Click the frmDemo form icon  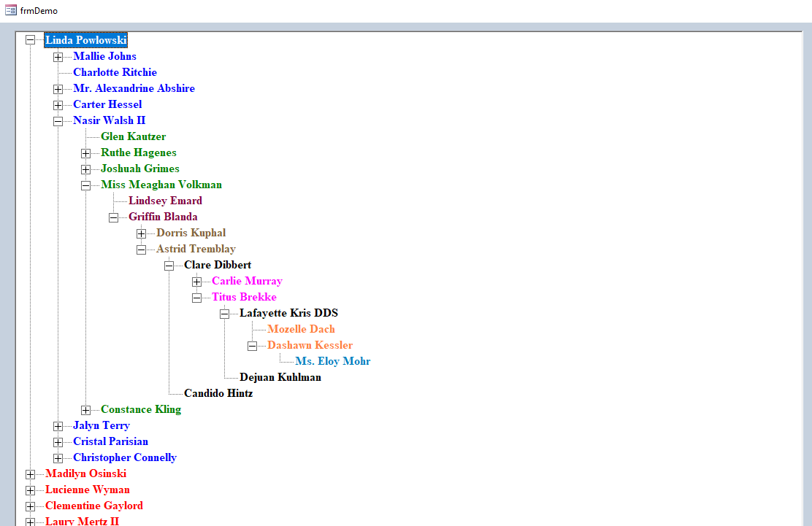tap(10, 9)
